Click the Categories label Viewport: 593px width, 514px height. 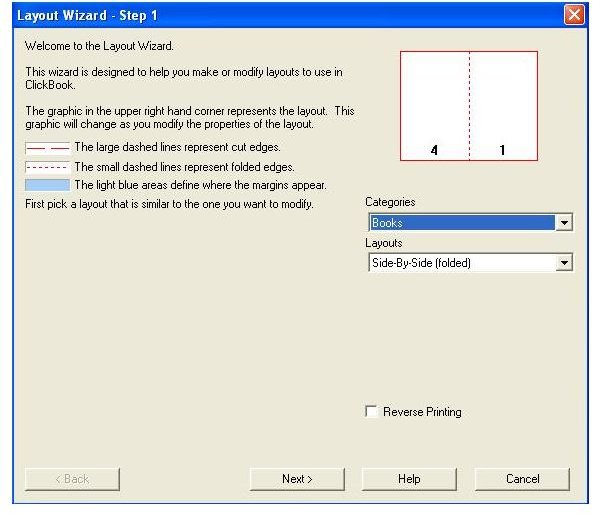390,202
